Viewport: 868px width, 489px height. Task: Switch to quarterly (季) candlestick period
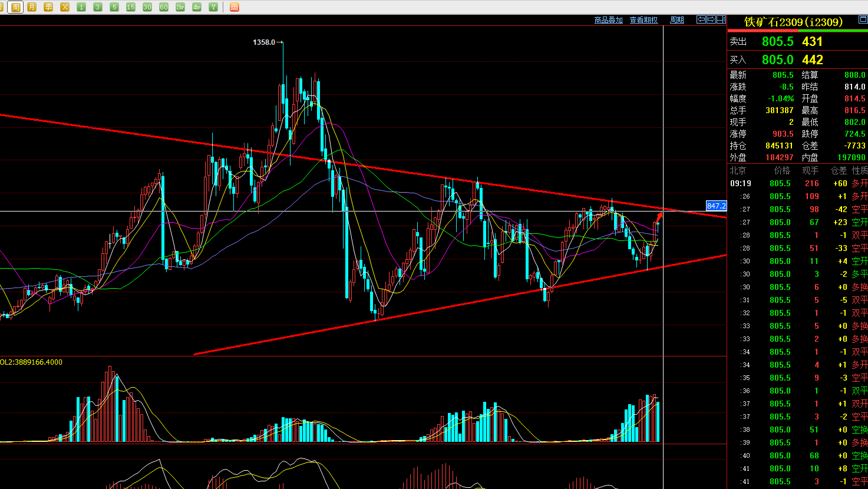coord(48,7)
